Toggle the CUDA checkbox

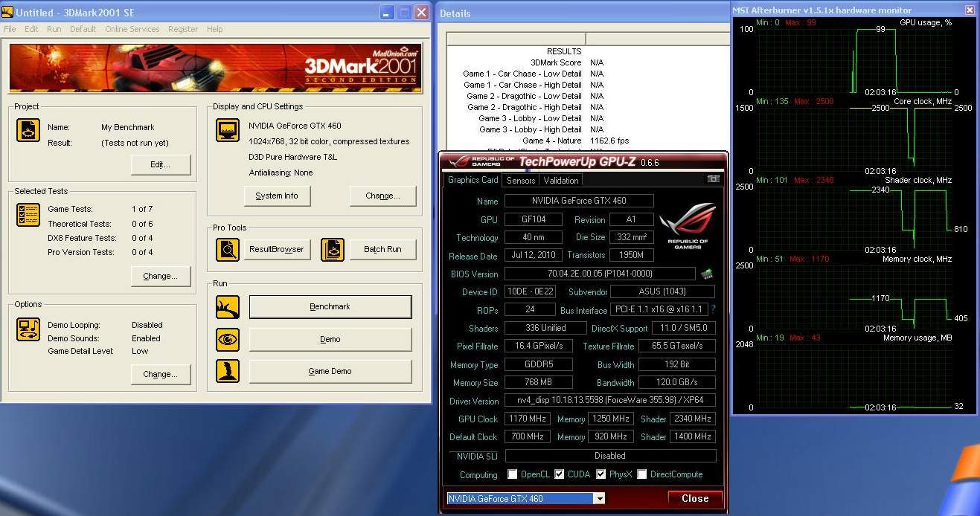click(x=560, y=474)
